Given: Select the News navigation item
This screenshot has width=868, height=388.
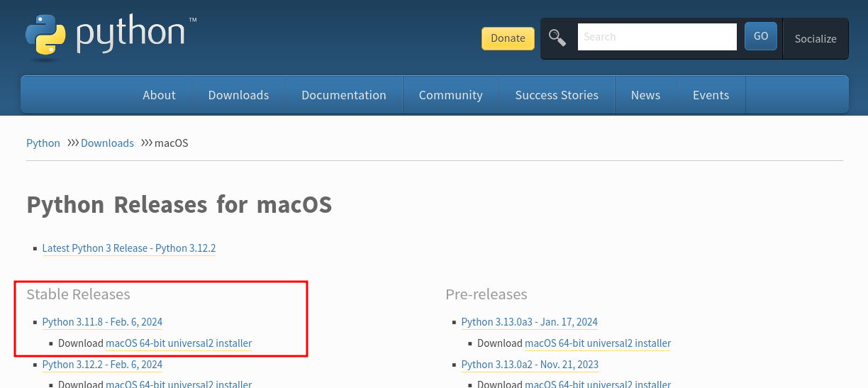Looking at the screenshot, I should click(645, 95).
